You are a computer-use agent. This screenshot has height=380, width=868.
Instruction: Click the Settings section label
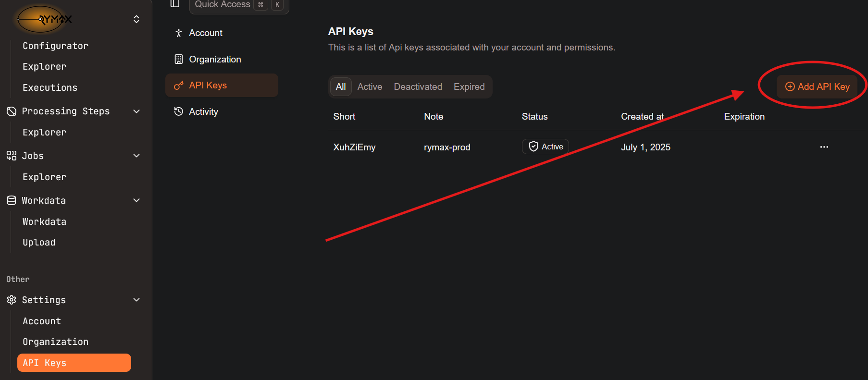click(x=44, y=300)
